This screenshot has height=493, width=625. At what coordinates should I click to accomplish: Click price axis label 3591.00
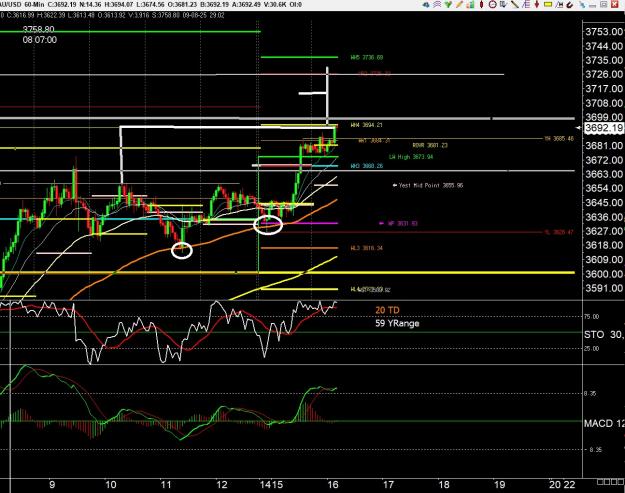604,288
